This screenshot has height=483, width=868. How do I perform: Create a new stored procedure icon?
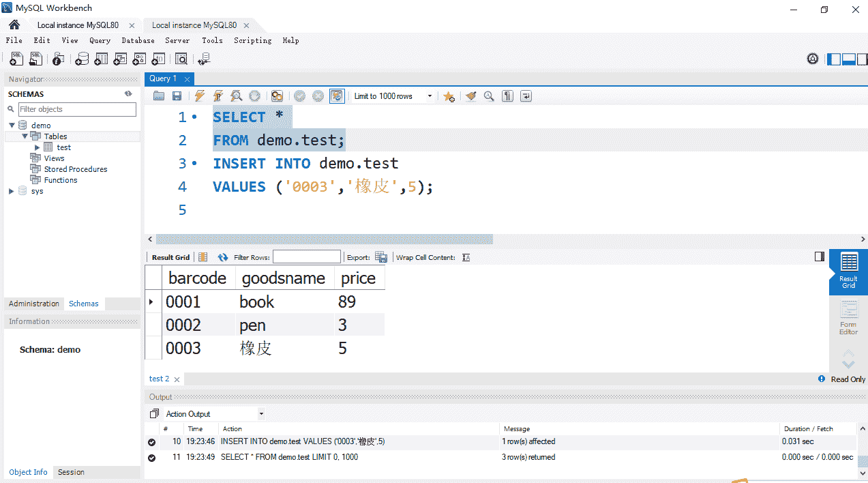pyautogui.click(x=139, y=59)
